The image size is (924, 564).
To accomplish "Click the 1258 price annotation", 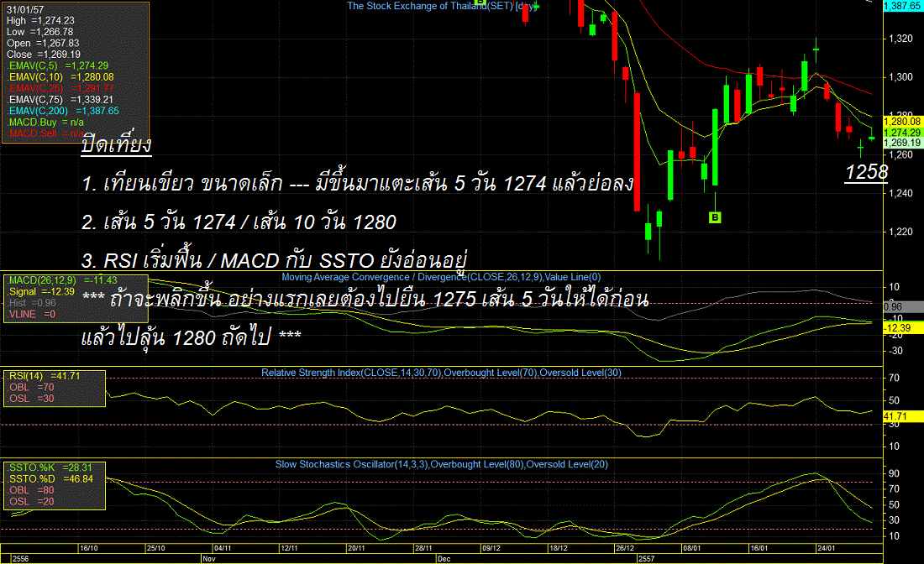I will pos(866,172).
